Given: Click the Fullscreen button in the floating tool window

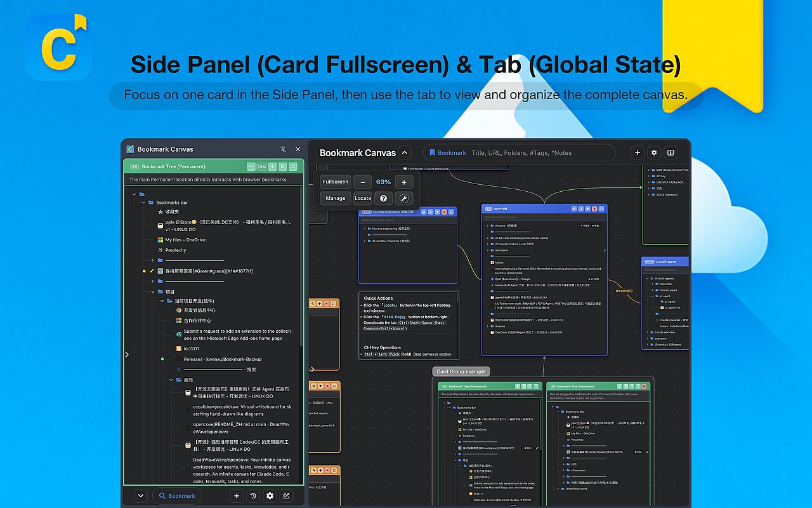Looking at the screenshot, I should pos(336,182).
